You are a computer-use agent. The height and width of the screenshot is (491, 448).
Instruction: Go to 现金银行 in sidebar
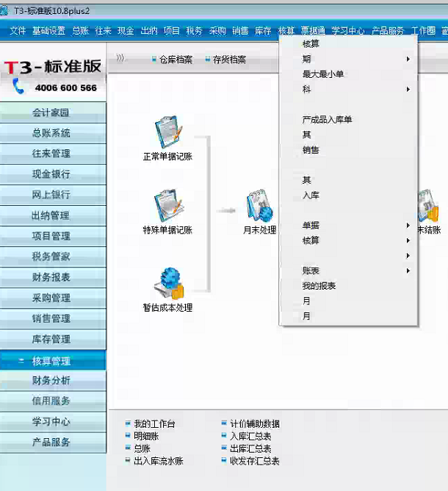(x=53, y=174)
